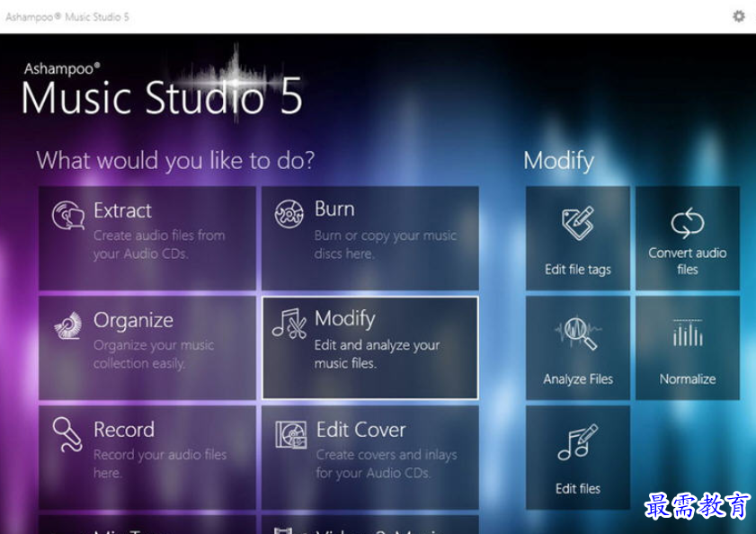Click the Edit Cover disc-case icon
The image size is (756, 534).
click(290, 434)
